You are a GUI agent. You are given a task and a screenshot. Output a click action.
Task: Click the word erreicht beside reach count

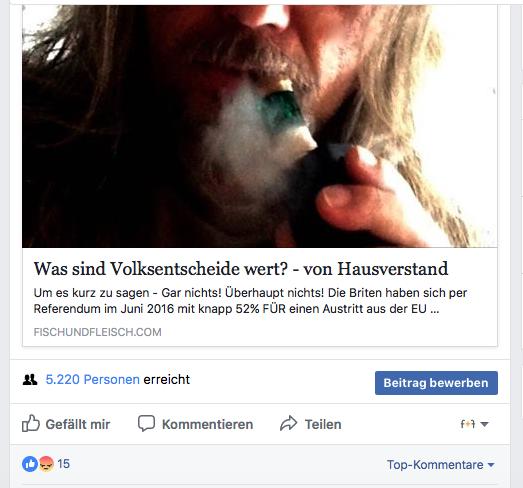[166, 380]
